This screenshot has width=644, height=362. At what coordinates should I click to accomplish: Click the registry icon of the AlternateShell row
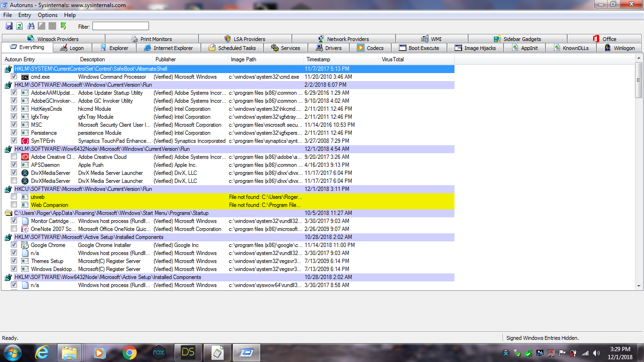8,69
